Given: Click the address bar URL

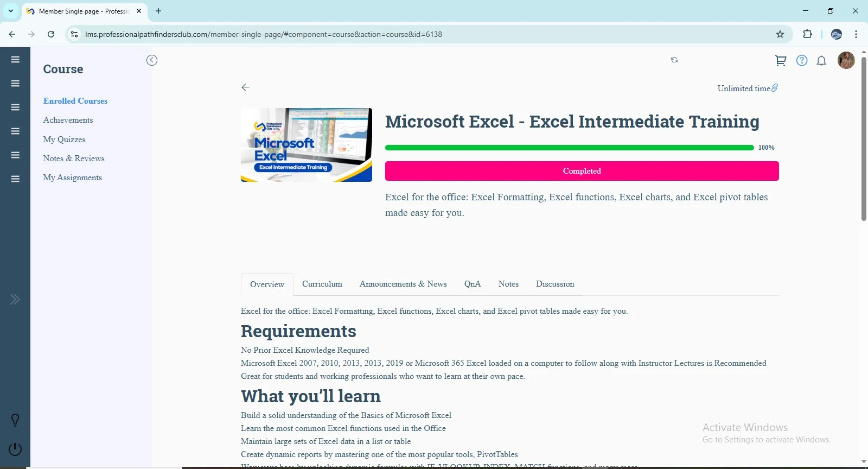Looking at the screenshot, I should coord(264,34).
